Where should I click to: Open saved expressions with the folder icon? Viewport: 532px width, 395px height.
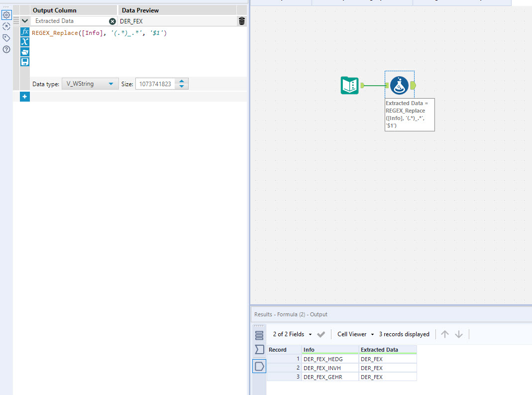tap(25, 52)
